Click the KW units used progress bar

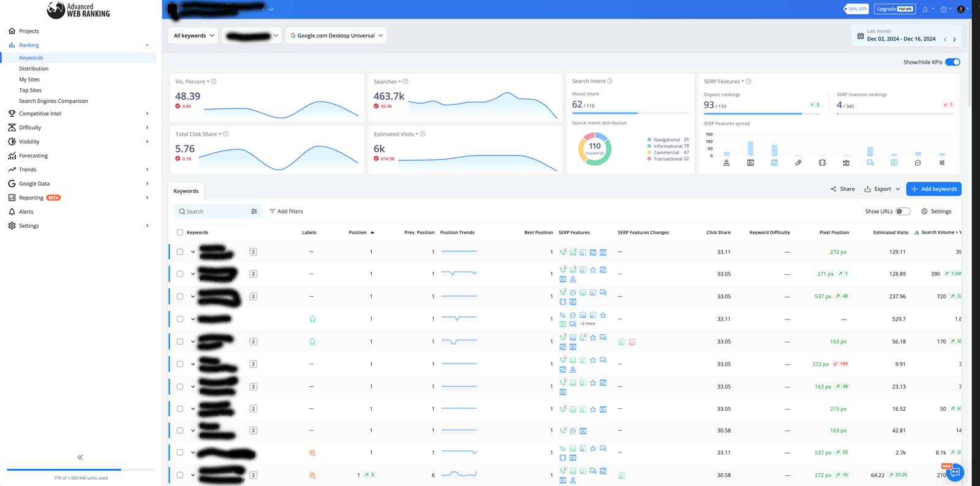click(81, 469)
